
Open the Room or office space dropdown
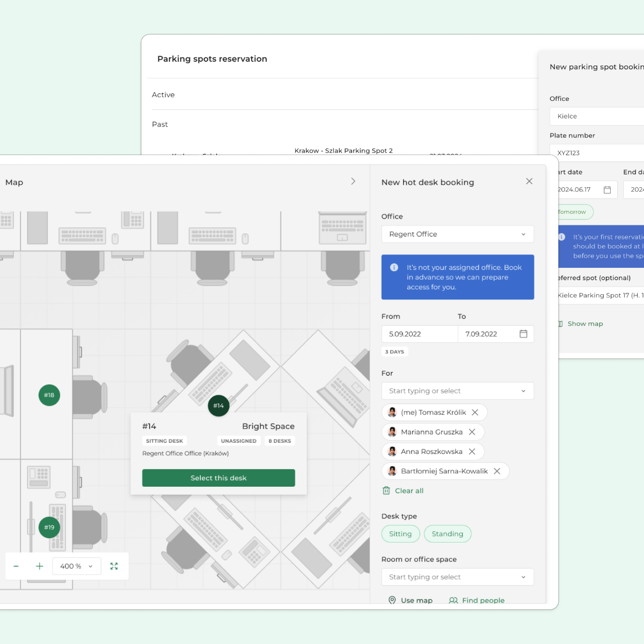pos(457,577)
